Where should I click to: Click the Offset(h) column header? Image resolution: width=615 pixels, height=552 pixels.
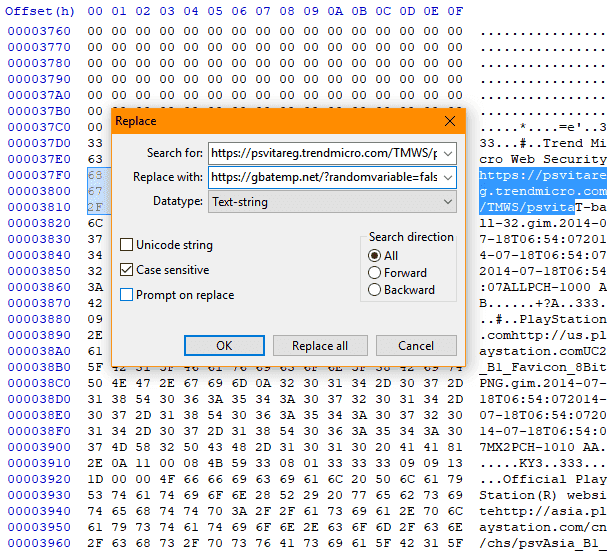click(x=40, y=11)
